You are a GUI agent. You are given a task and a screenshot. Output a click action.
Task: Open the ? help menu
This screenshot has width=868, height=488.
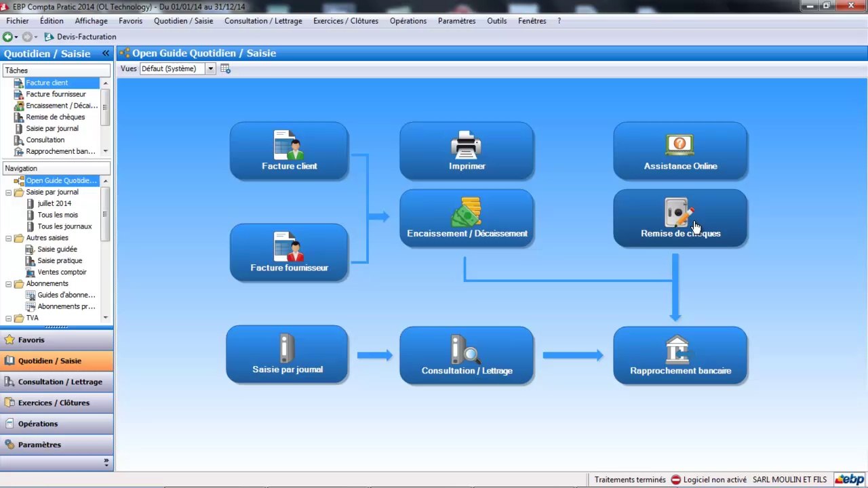[x=559, y=21]
